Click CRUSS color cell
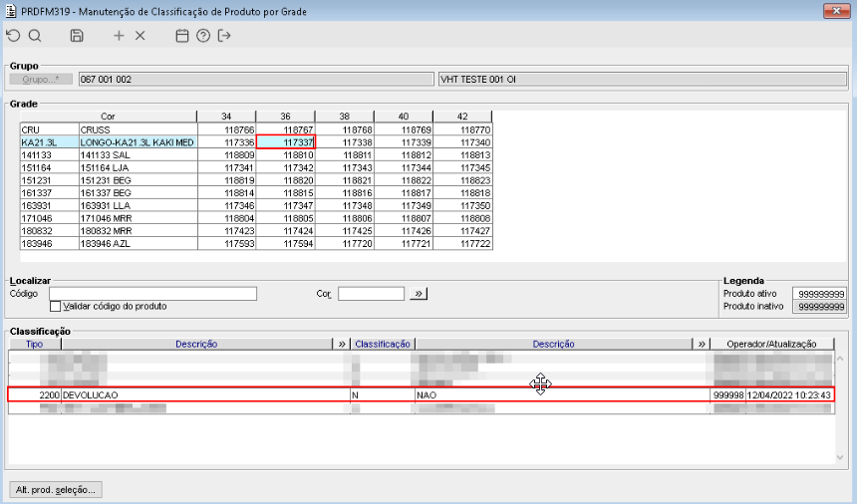 (139, 129)
